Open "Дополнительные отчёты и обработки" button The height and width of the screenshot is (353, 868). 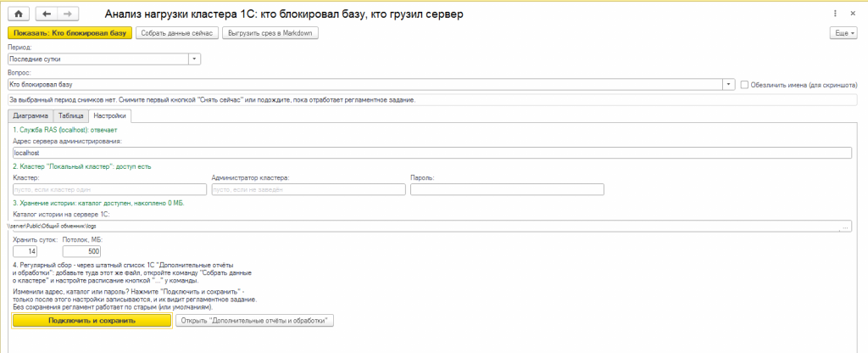coord(254,321)
